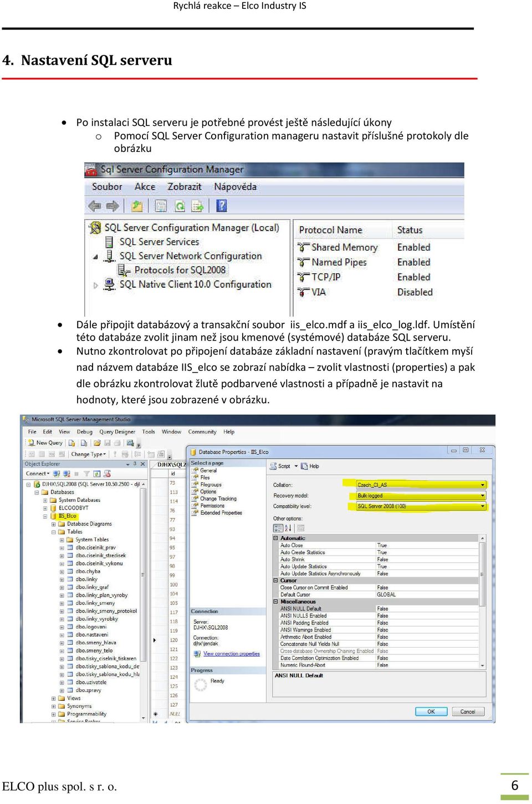Collapse SQL Server Network Configuration node
532x804 pixels.
point(95,257)
